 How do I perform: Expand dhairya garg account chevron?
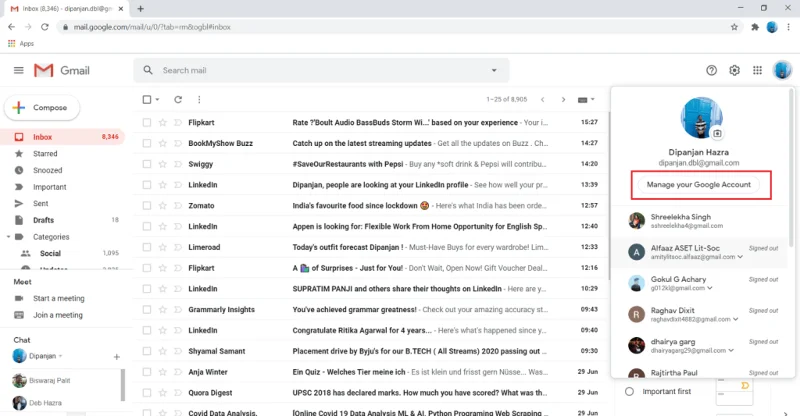pyautogui.click(x=731, y=350)
